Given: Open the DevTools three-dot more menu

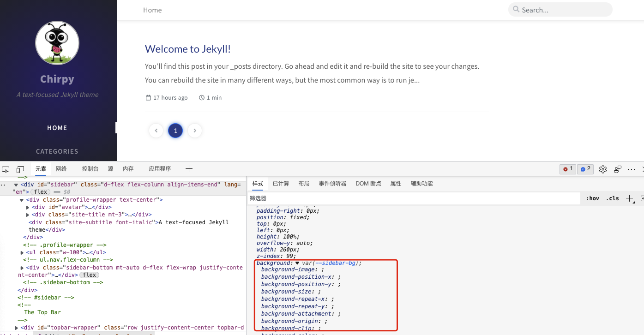Looking at the screenshot, I should [x=632, y=169].
